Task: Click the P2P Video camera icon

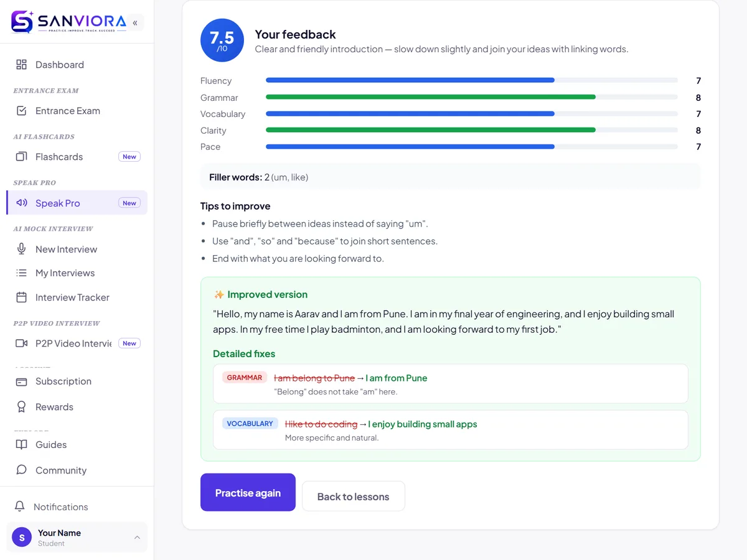Action: [22, 343]
